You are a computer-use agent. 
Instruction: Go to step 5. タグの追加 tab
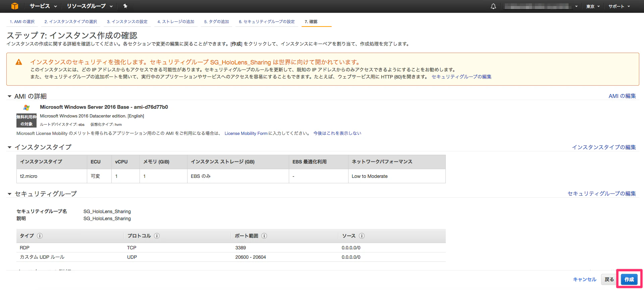pyautogui.click(x=217, y=22)
